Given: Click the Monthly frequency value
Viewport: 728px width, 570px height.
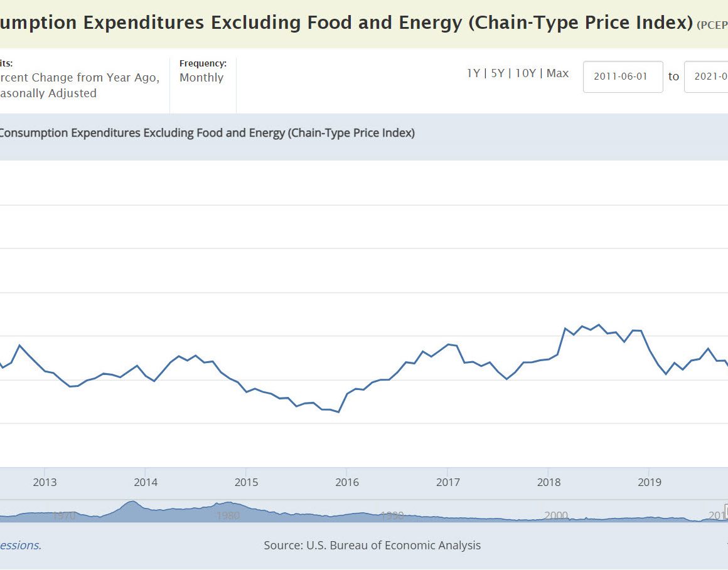Looking at the screenshot, I should point(201,78).
